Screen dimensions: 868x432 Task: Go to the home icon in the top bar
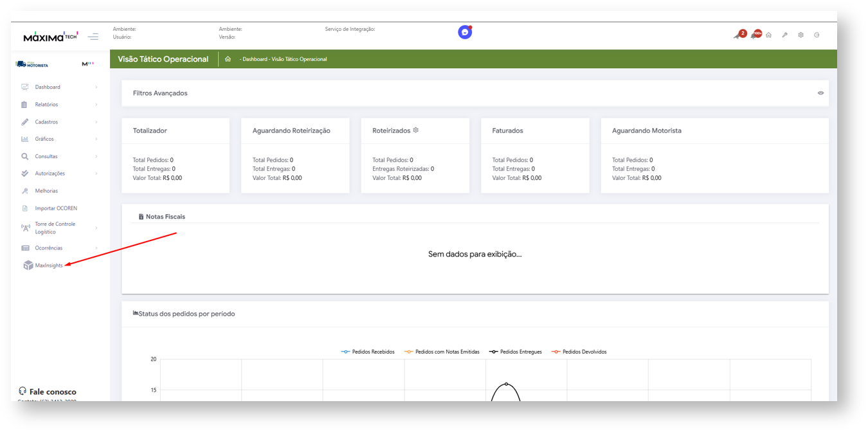768,35
